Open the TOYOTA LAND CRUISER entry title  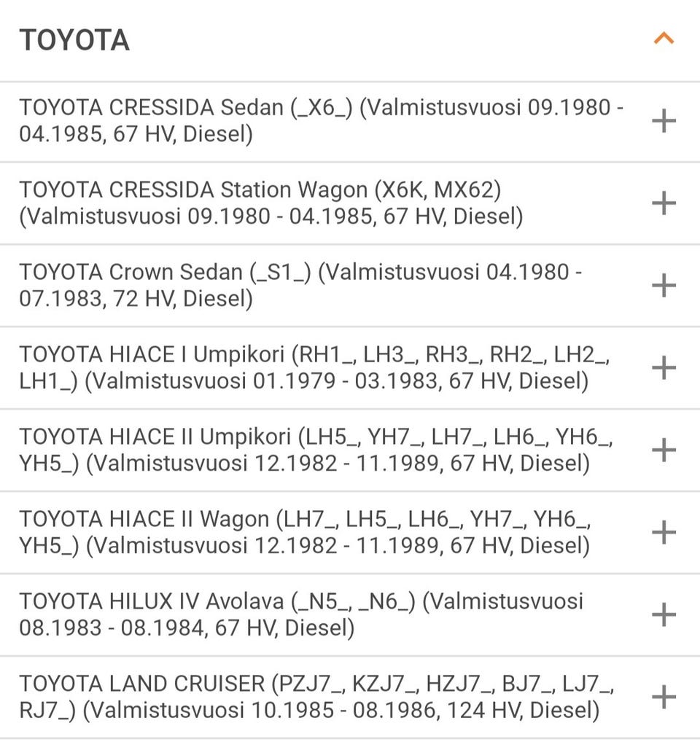tap(142, 684)
